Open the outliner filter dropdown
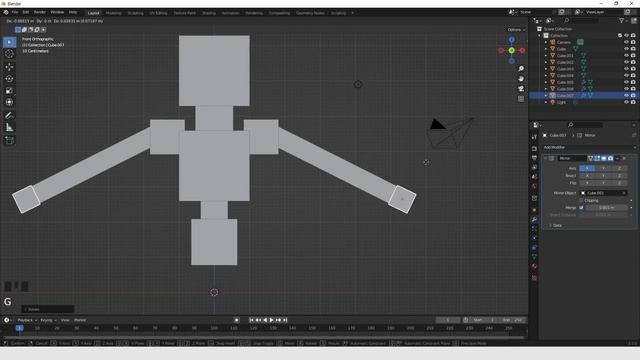The height and width of the screenshot is (360, 640). click(x=623, y=20)
